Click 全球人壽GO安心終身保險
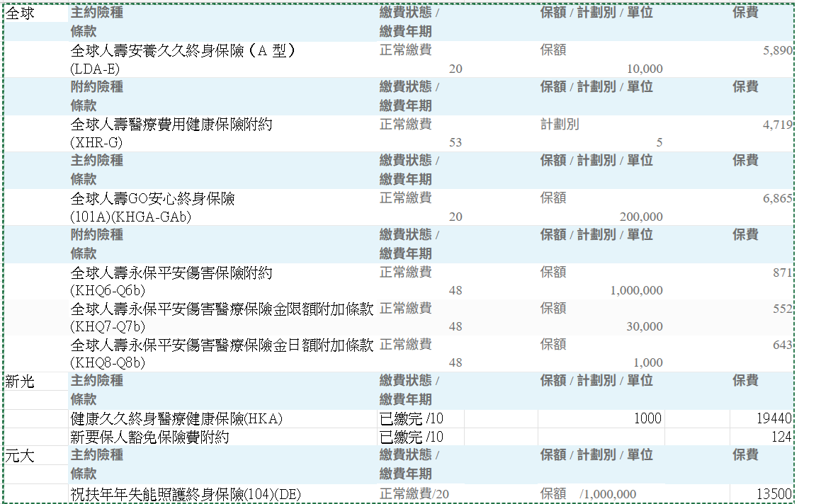This screenshot has height=504, width=816. click(x=152, y=198)
